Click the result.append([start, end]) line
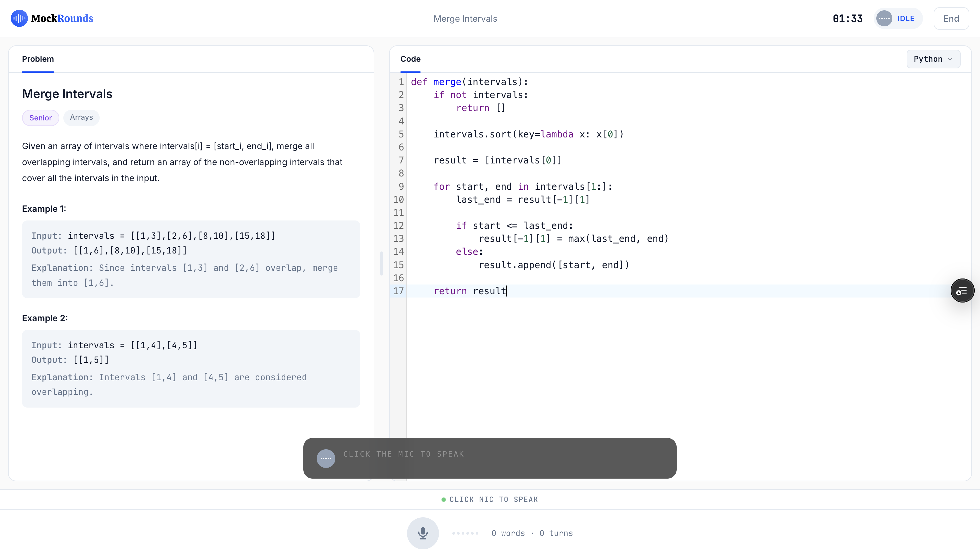Image resolution: width=980 pixels, height=557 pixels. (x=554, y=265)
